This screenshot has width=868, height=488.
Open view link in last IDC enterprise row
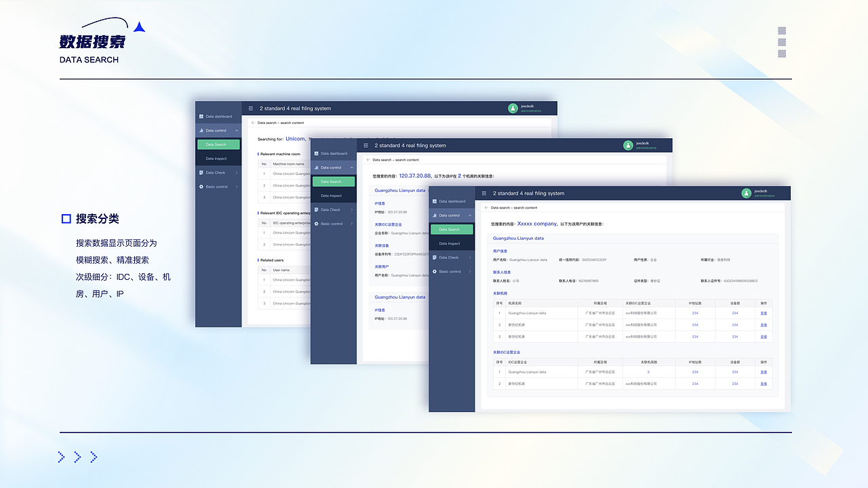coord(764,384)
